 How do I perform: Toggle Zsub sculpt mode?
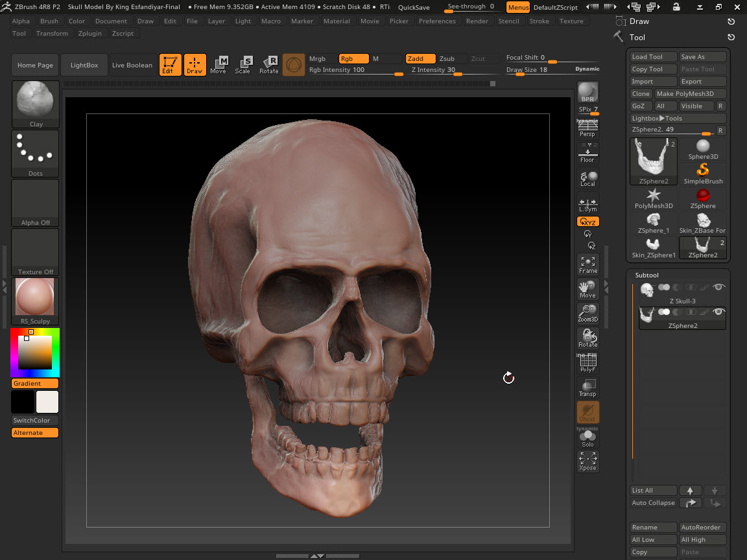(x=452, y=58)
